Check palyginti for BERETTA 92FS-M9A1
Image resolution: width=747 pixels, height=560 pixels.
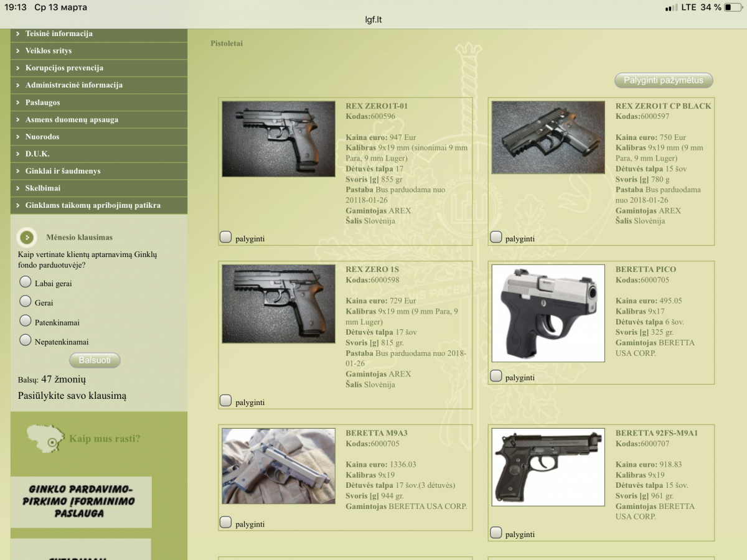(496, 532)
